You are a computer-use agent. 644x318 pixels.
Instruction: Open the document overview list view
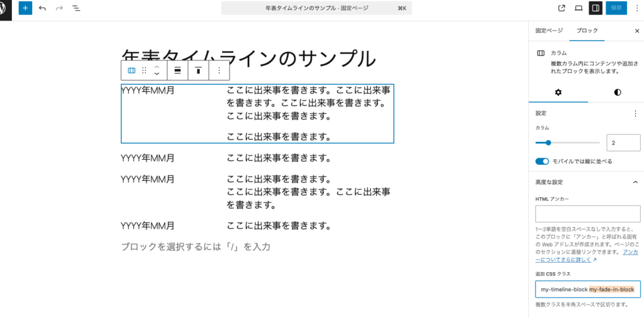(76, 8)
